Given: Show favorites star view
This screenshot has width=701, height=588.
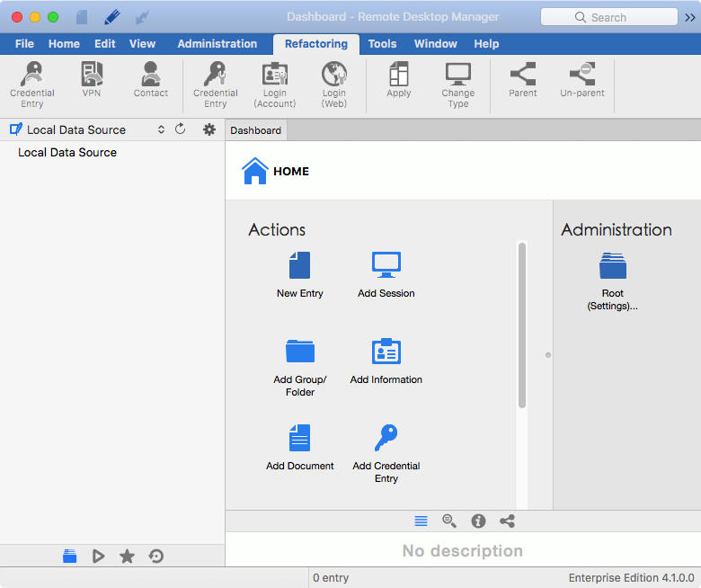Looking at the screenshot, I should [x=127, y=556].
